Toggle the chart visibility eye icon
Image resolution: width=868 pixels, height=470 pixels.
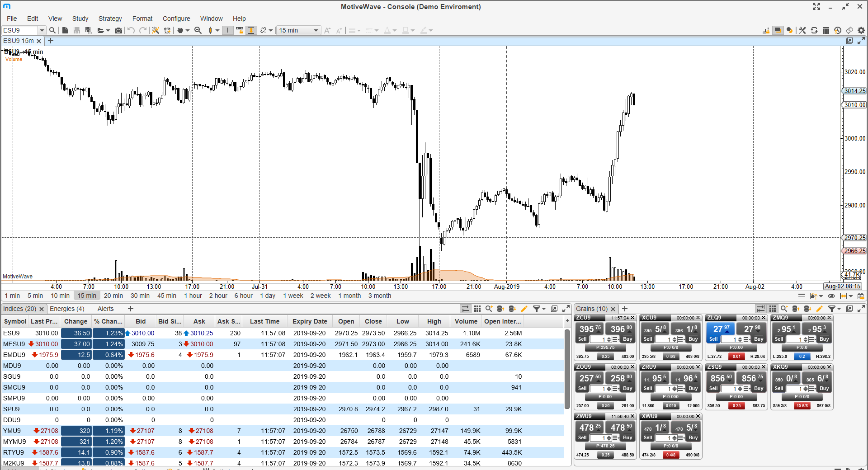pyautogui.click(x=831, y=296)
